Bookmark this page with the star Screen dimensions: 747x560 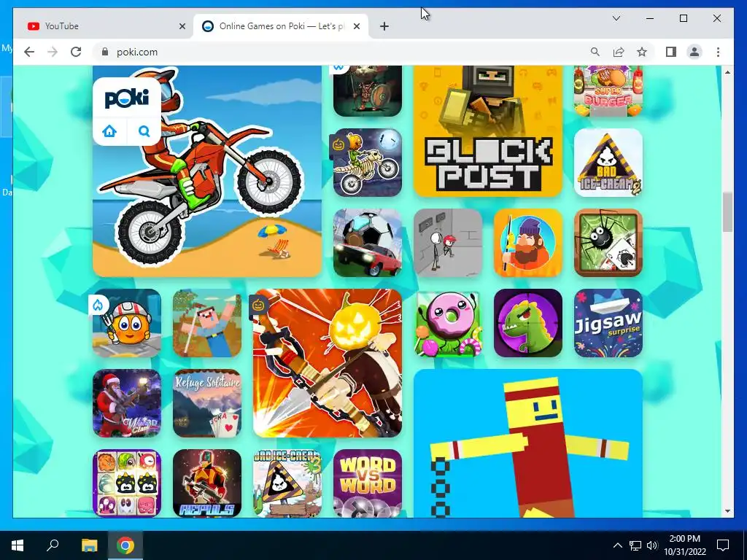click(x=642, y=52)
